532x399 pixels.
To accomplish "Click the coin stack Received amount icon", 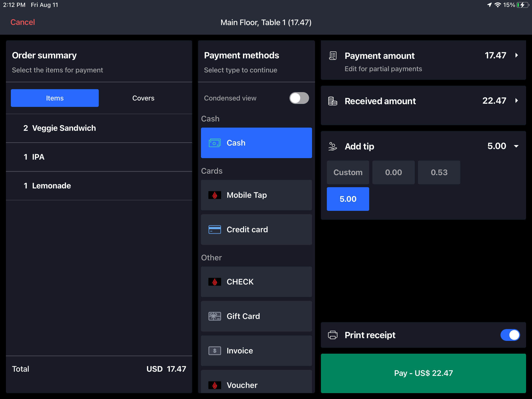I will coord(333,101).
